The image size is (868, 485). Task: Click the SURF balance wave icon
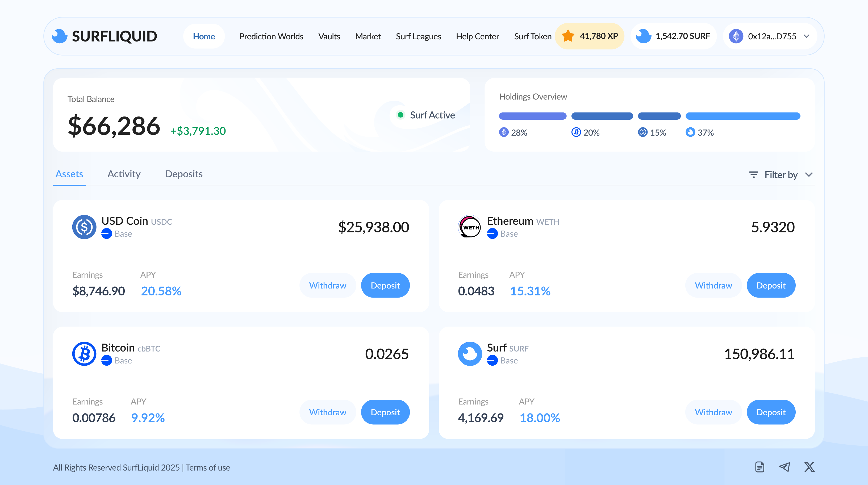point(644,36)
